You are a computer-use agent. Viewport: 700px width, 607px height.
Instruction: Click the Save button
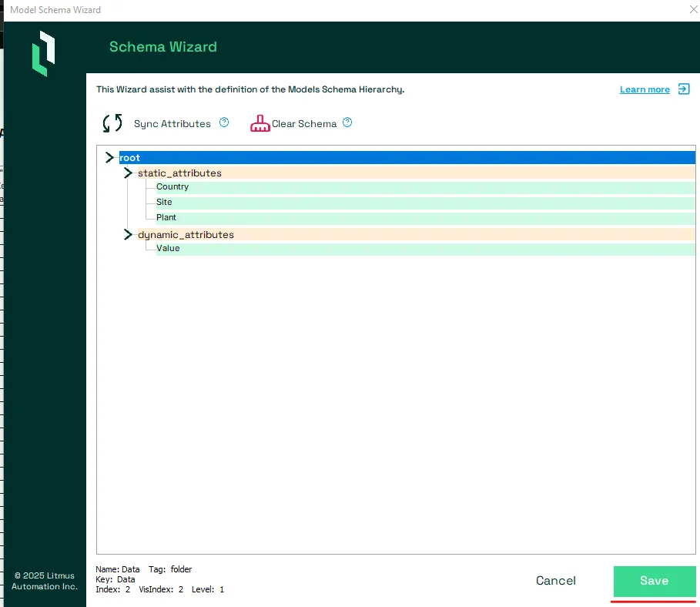point(655,581)
